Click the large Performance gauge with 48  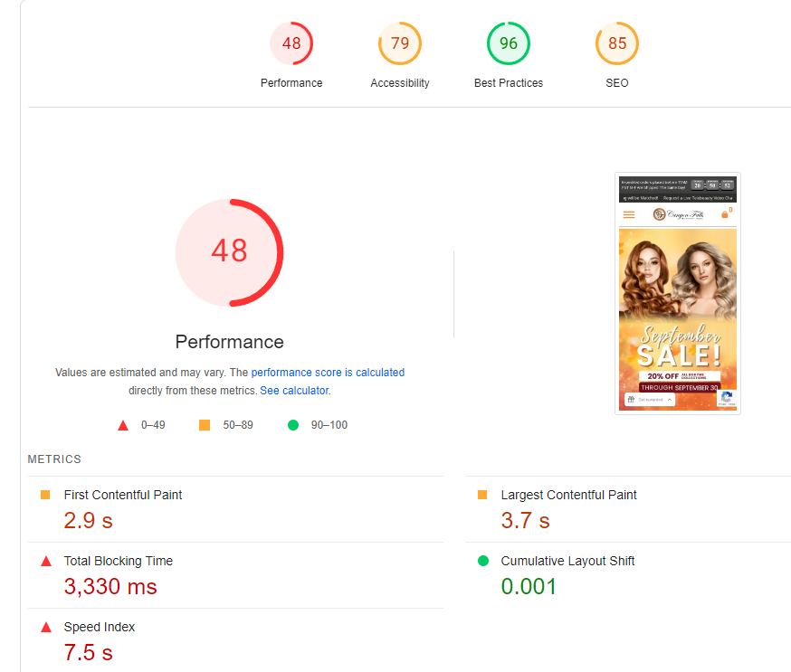click(x=230, y=252)
